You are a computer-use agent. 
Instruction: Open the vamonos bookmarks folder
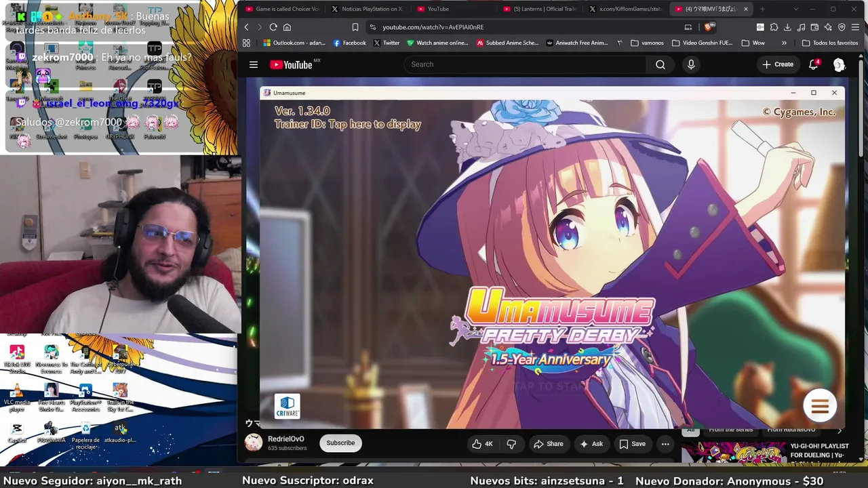pyautogui.click(x=648, y=43)
